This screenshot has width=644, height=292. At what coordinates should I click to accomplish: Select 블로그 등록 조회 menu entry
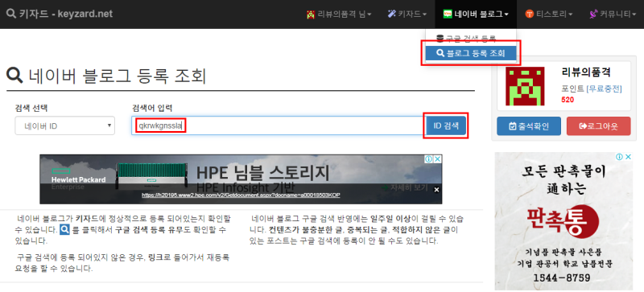(471, 53)
